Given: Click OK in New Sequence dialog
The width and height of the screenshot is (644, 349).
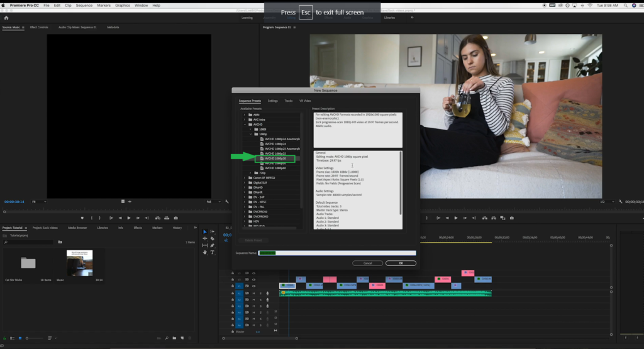Looking at the screenshot, I should (401, 263).
